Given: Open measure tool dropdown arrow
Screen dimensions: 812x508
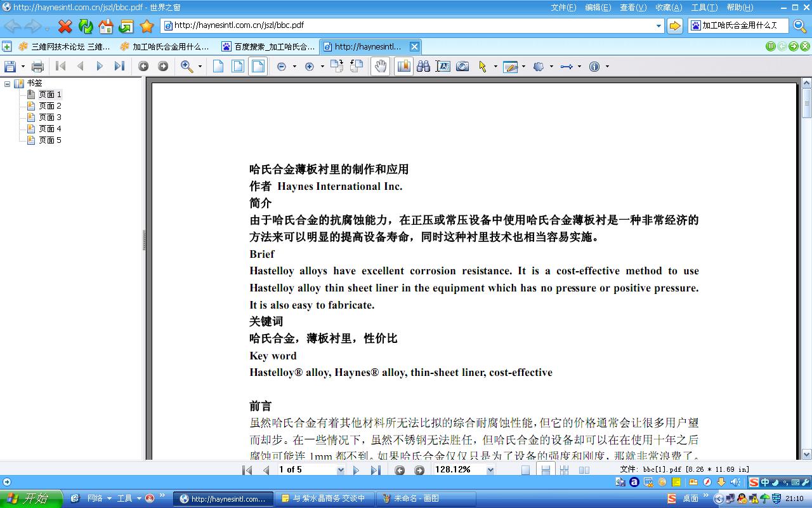Looking at the screenshot, I should [579, 66].
